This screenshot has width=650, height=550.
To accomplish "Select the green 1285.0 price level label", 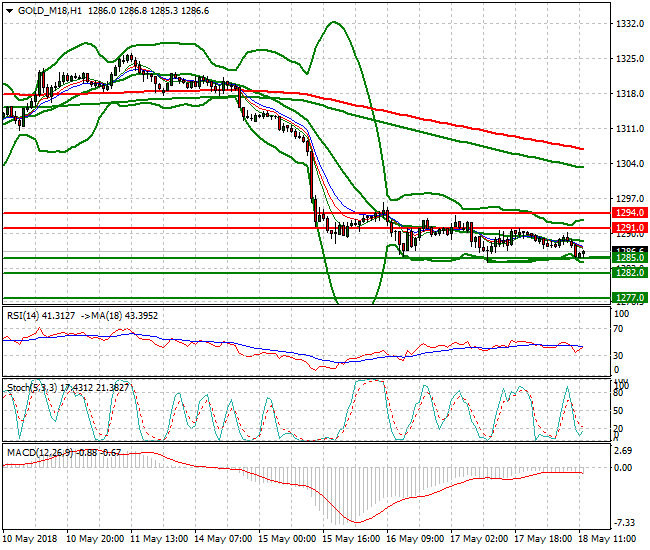I will [x=630, y=258].
